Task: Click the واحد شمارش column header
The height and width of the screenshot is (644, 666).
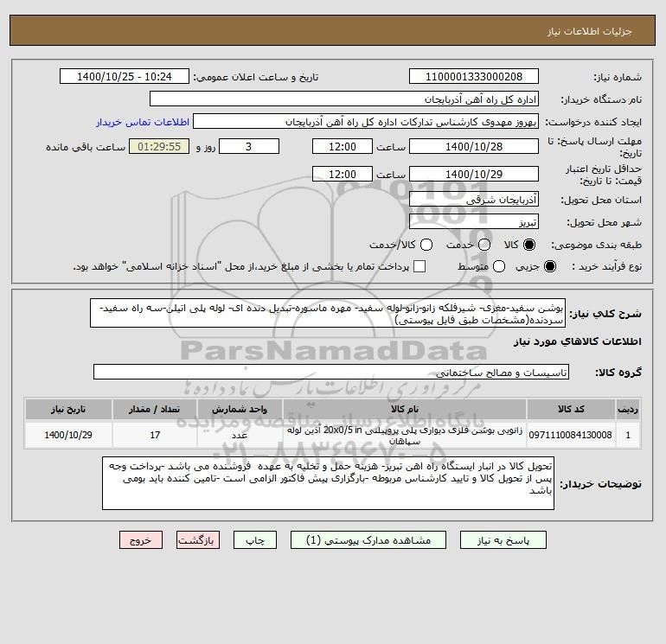Action: click(240, 409)
